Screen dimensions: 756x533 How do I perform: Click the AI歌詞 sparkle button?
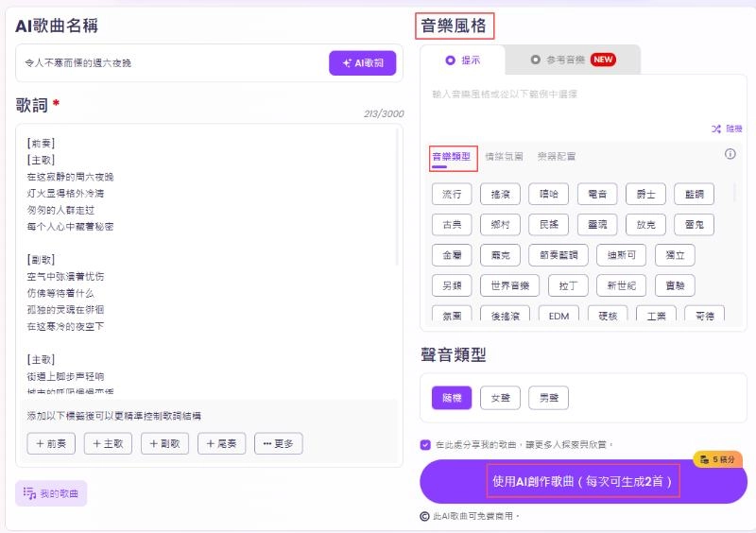tap(363, 62)
